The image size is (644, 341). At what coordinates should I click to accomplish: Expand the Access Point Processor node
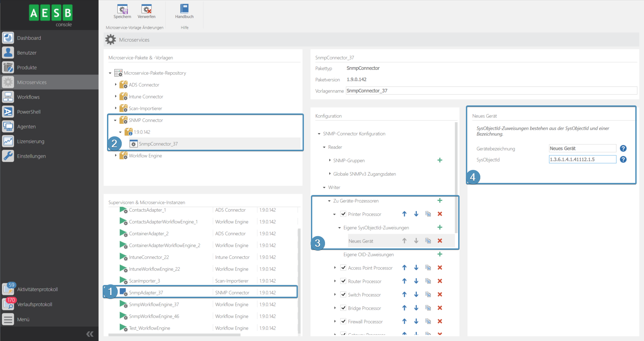pos(335,267)
